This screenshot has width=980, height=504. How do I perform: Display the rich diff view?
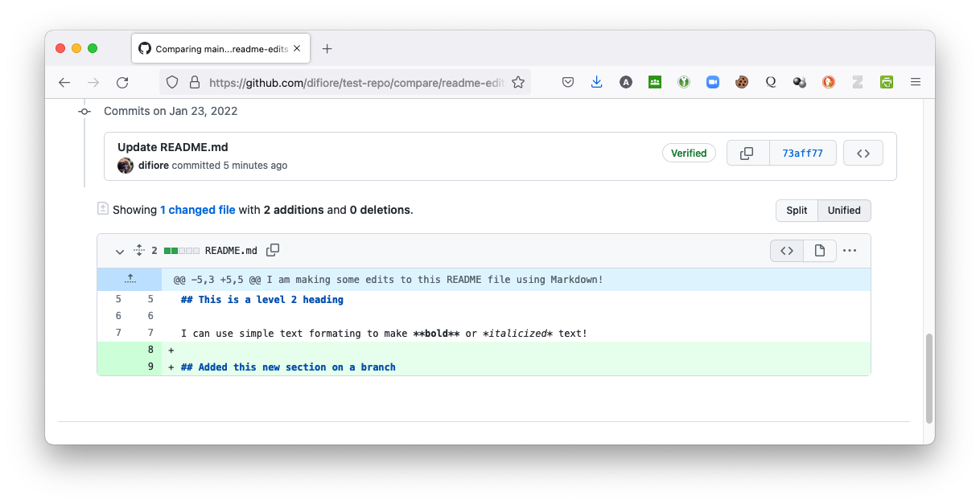click(x=819, y=251)
